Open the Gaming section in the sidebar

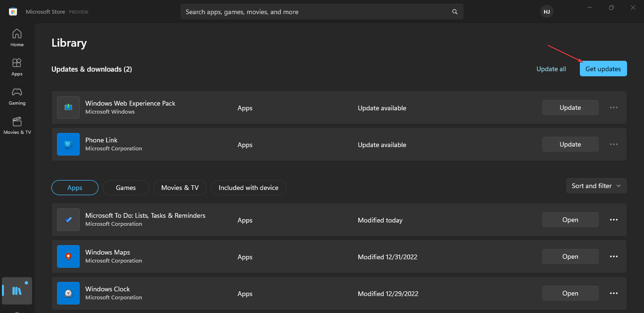[x=17, y=96]
